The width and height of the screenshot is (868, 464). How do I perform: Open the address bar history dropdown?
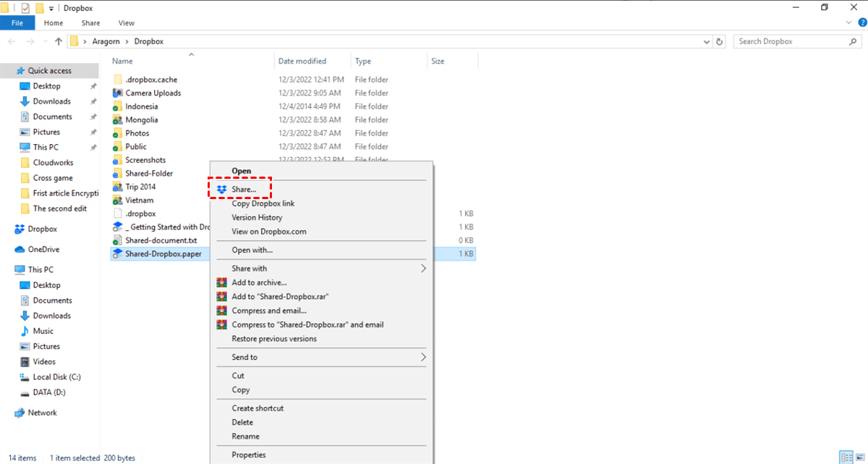(706, 41)
